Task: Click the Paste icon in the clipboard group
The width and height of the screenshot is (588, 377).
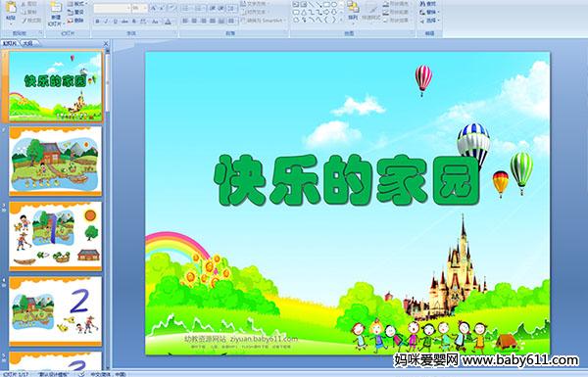Action: (11, 9)
